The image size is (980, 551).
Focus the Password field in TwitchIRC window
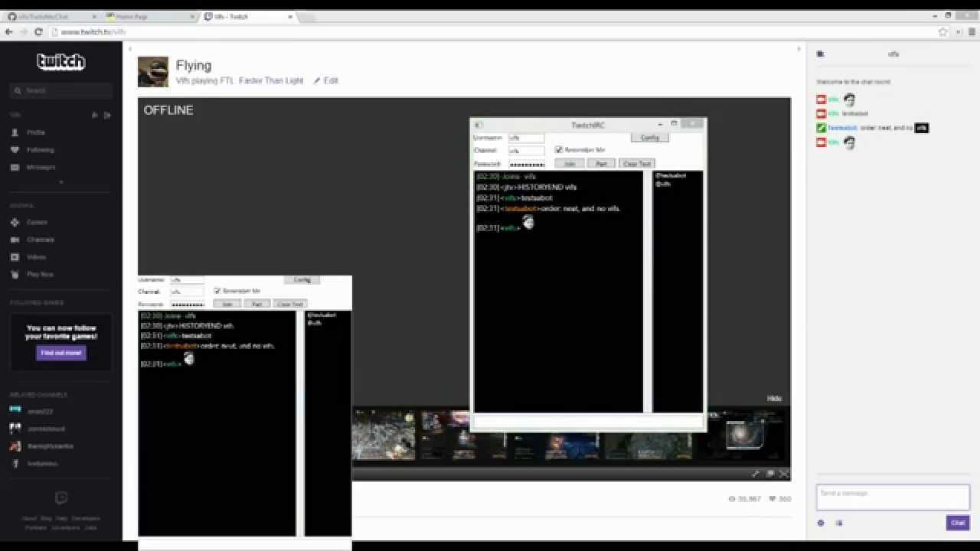pyautogui.click(x=527, y=164)
